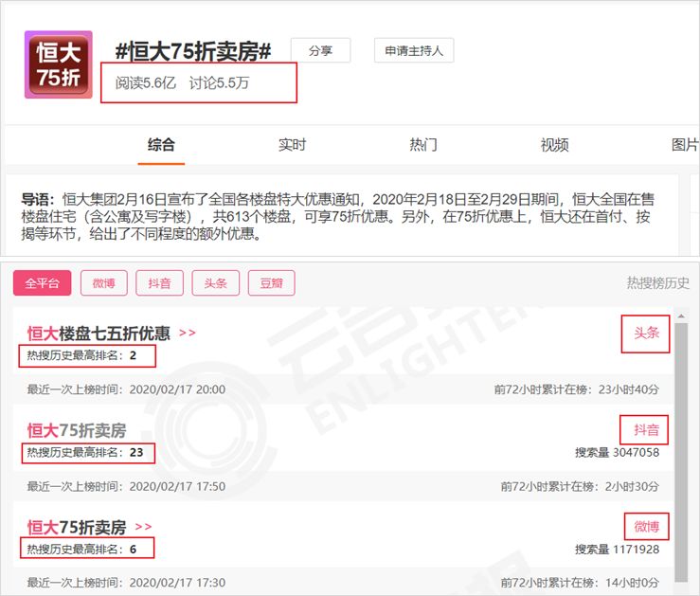Click the 头条 source tag on the first entry
Screen dimensions: 700x596
click(x=646, y=333)
